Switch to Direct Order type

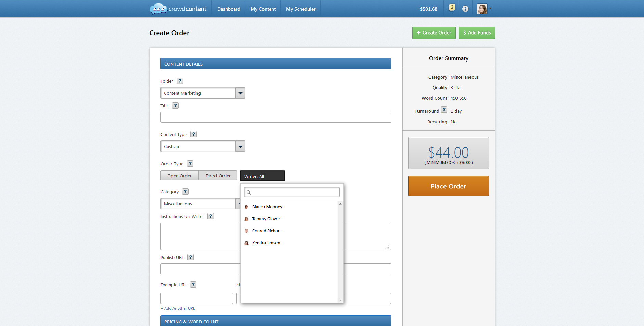218,176
